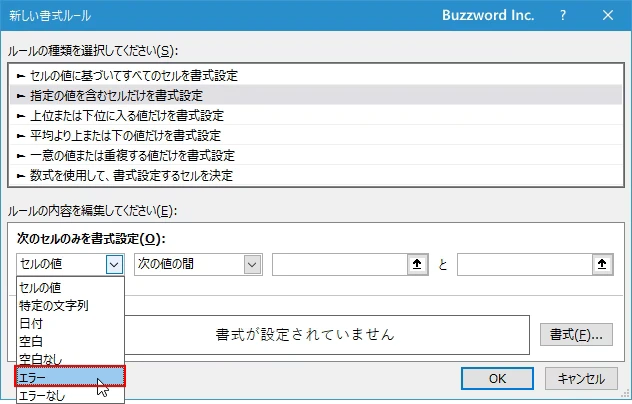The width and height of the screenshot is (632, 404).
Task: Choose 空白なし from the dropdown list
Action: [70, 358]
